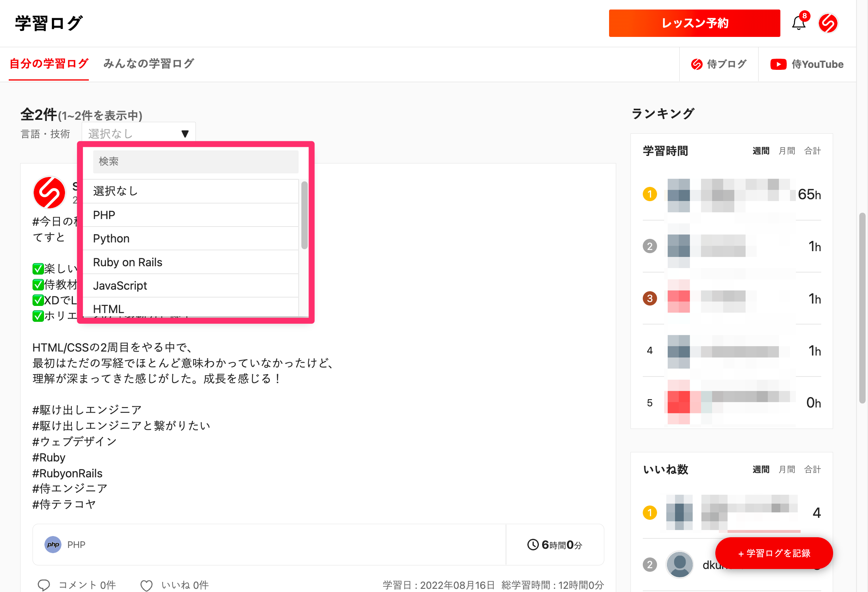Viewport: 868px width, 592px height.
Task: Click the 検索 search field
Action: coord(195,161)
